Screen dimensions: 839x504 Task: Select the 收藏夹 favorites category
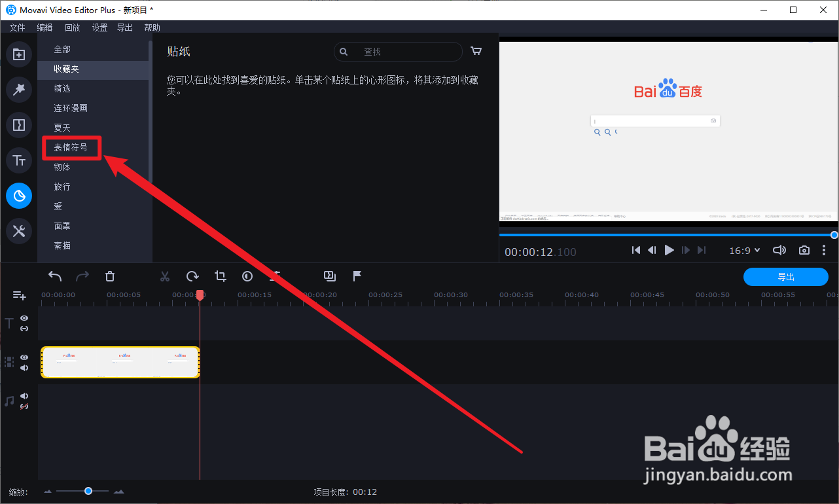point(93,69)
